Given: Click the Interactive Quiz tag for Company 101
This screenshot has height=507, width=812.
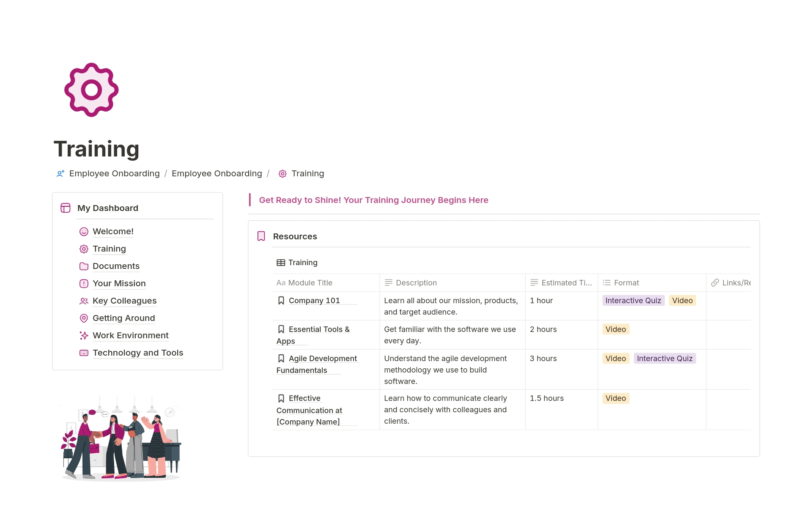Looking at the screenshot, I should pos(633,301).
